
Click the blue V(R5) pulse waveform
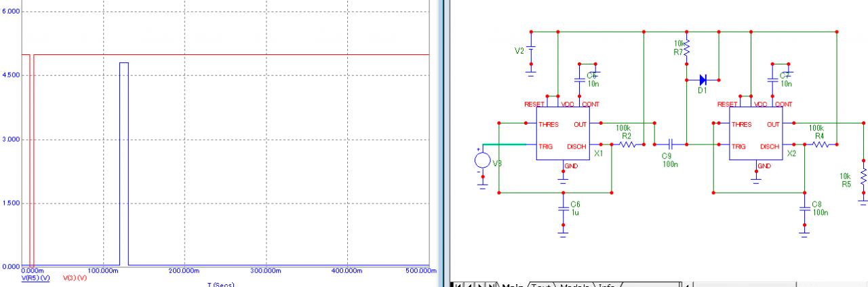coord(124,164)
